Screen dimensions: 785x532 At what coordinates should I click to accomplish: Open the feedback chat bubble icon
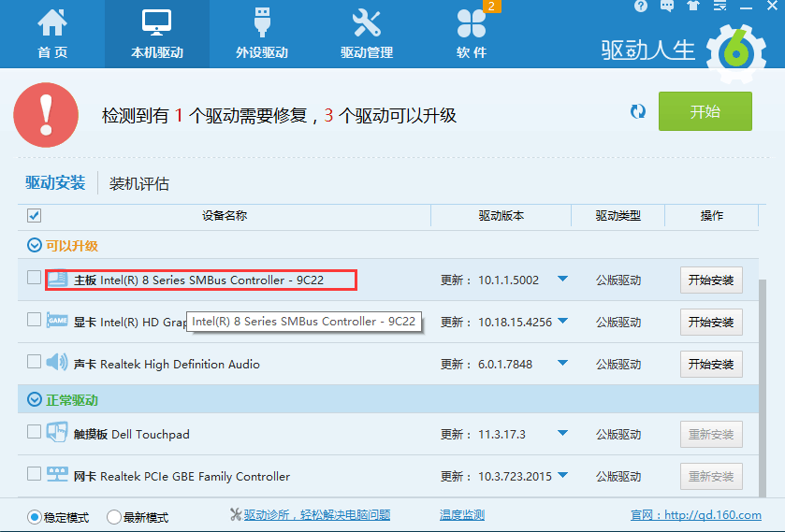pos(667,6)
